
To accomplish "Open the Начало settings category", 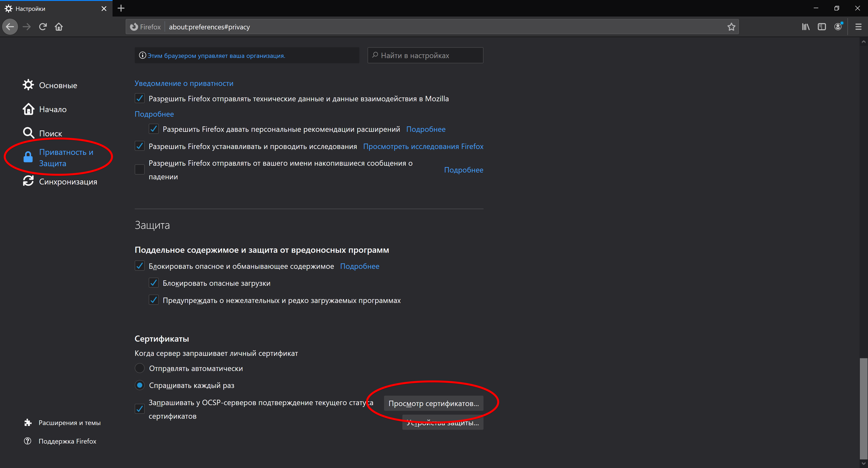I will click(53, 109).
